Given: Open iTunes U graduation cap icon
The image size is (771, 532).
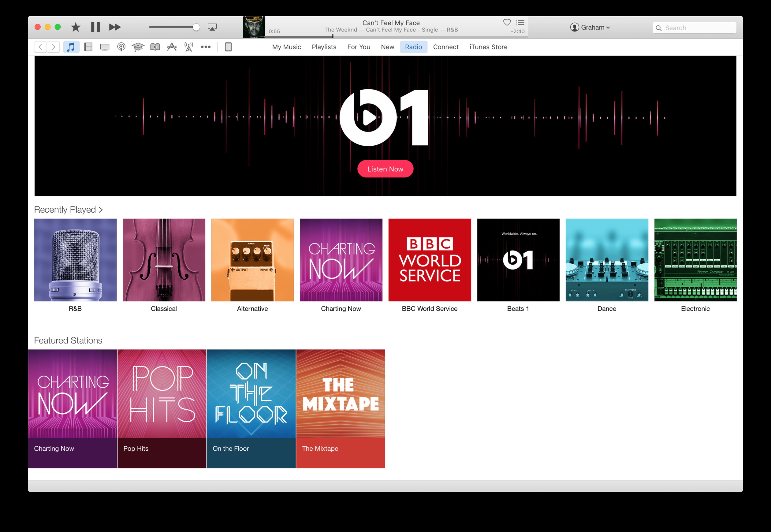Looking at the screenshot, I should [138, 47].
